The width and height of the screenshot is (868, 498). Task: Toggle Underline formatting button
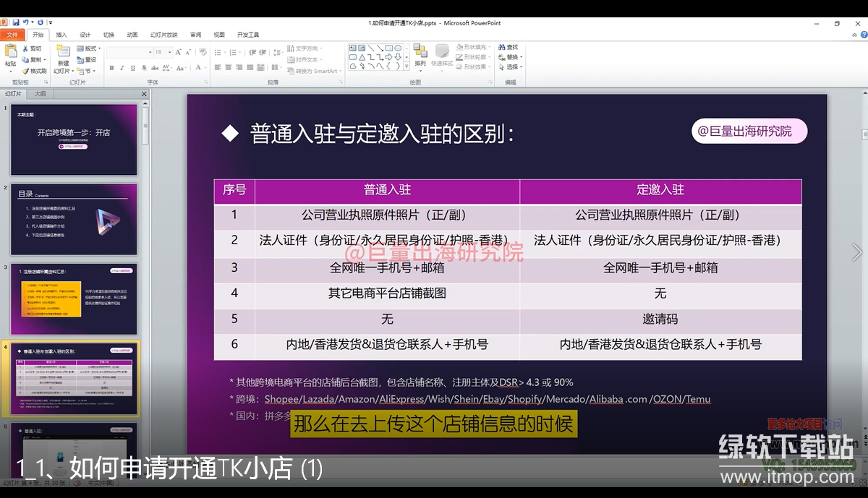[132, 68]
